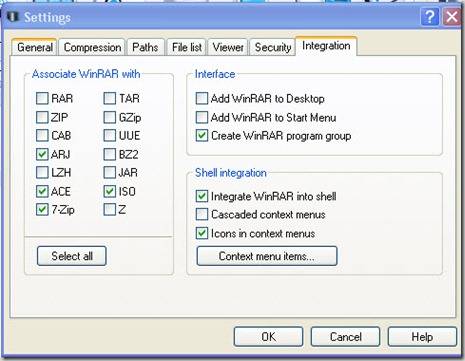Screen dimensions: 465x361
Task: Go to the Paths tab
Action: coord(145,47)
